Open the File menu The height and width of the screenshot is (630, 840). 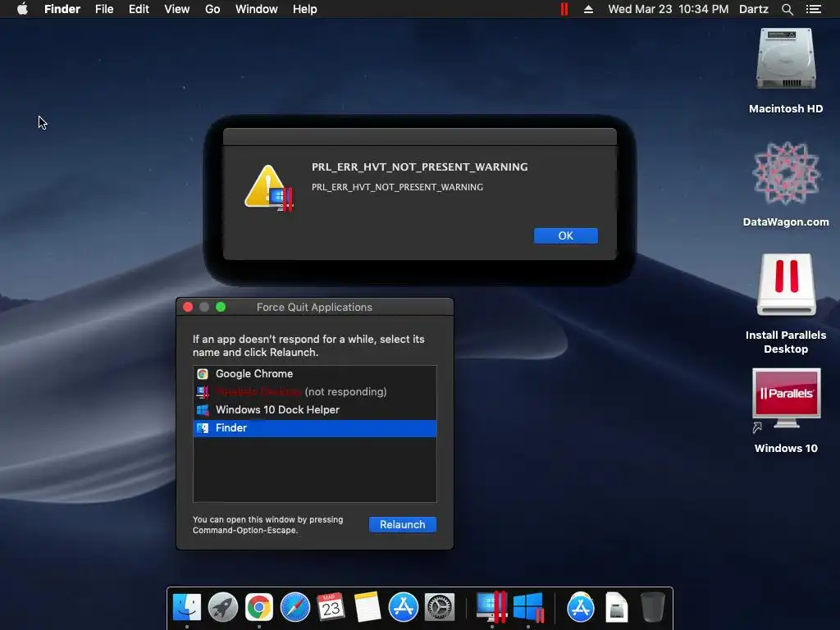point(104,9)
